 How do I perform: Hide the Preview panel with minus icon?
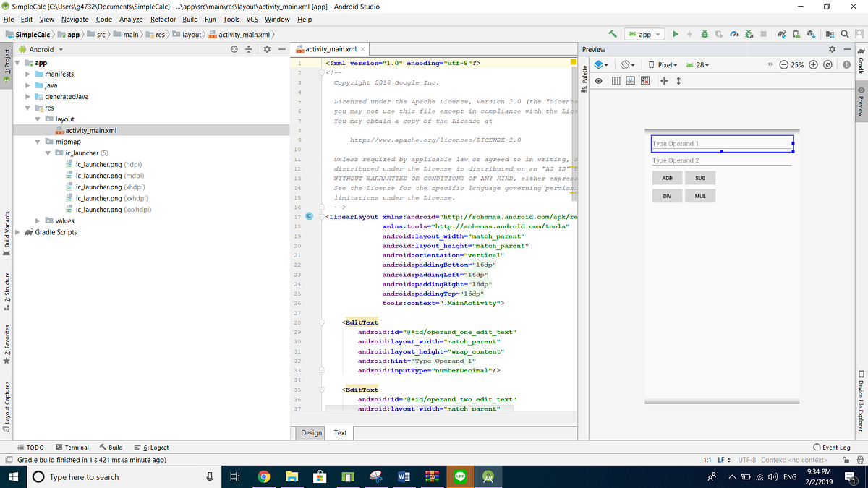pos(846,49)
